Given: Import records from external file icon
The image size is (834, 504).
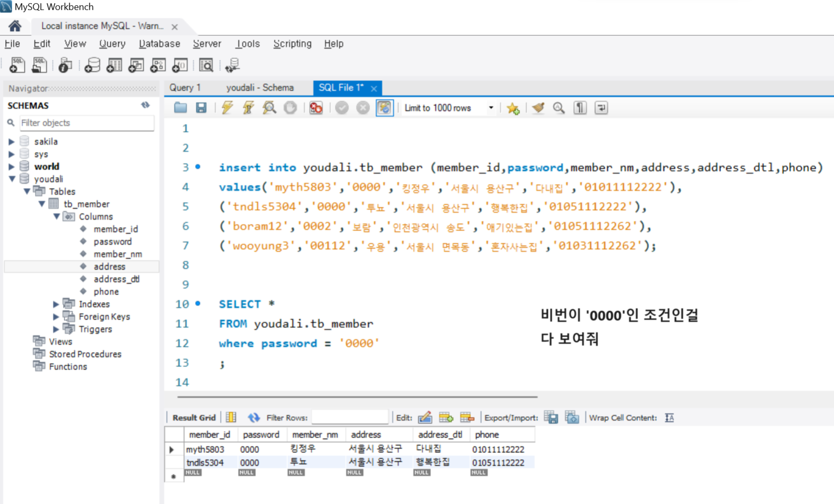Looking at the screenshot, I should (572, 418).
